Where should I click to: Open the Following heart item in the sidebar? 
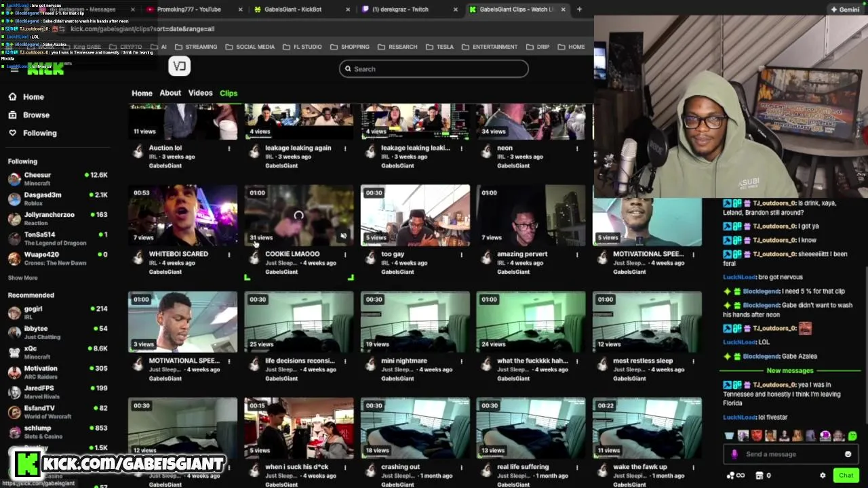[x=32, y=133]
